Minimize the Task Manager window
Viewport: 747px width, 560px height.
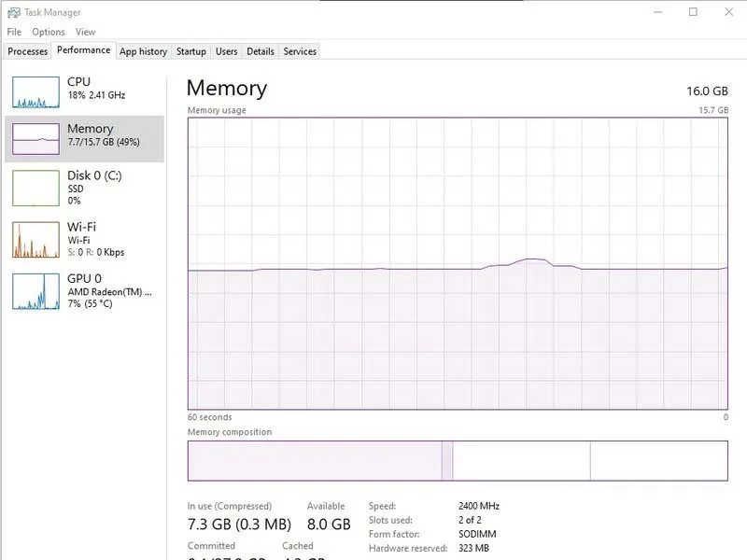pos(658,12)
